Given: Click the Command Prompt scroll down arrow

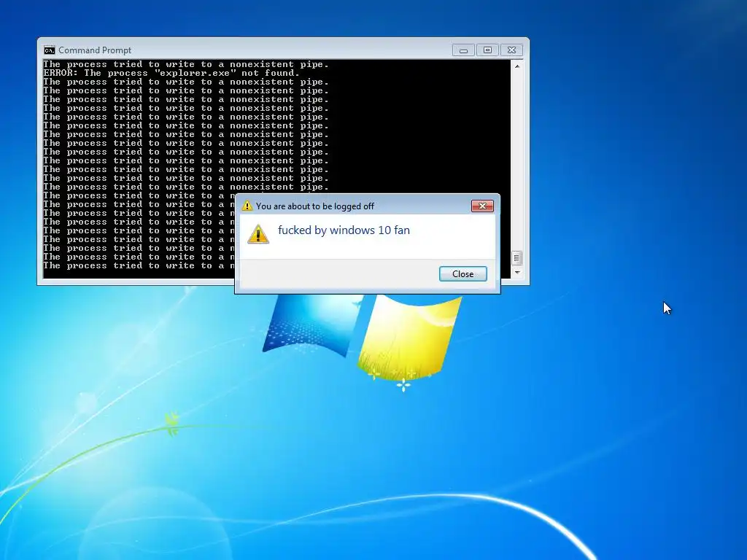Looking at the screenshot, I should tap(517, 273).
